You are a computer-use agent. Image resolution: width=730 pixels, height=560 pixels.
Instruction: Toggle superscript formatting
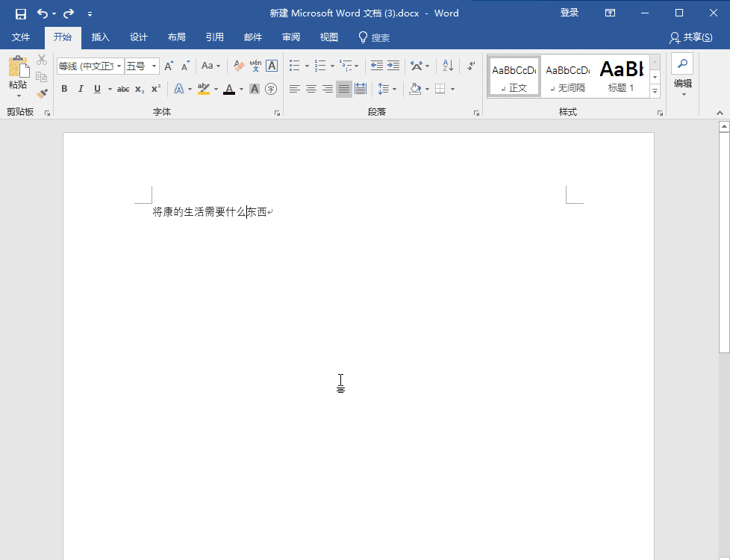(156, 89)
